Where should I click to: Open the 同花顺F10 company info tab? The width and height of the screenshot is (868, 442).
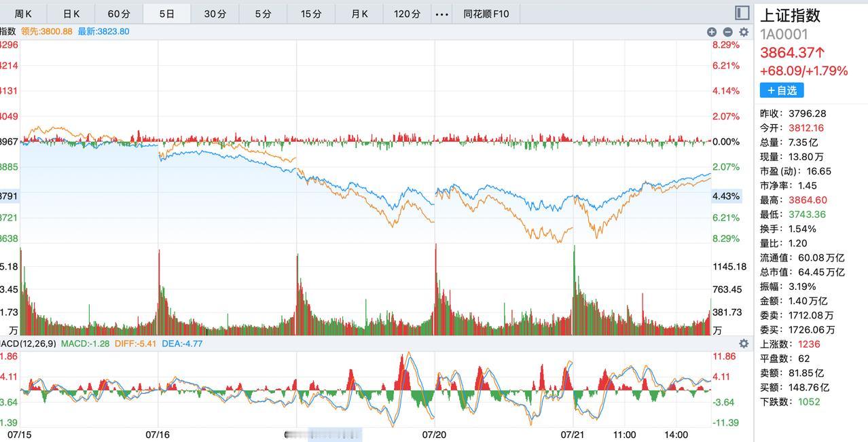(486, 14)
